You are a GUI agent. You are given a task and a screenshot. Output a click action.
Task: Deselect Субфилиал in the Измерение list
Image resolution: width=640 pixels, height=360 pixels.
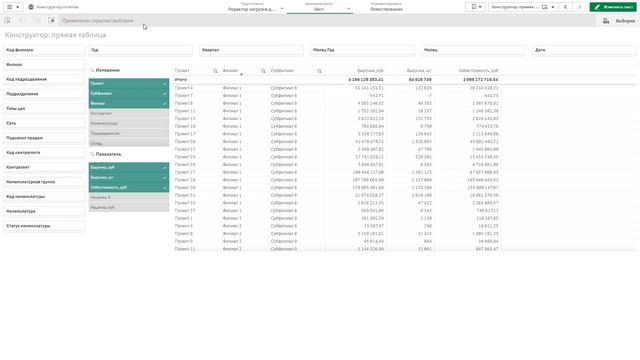click(129, 93)
